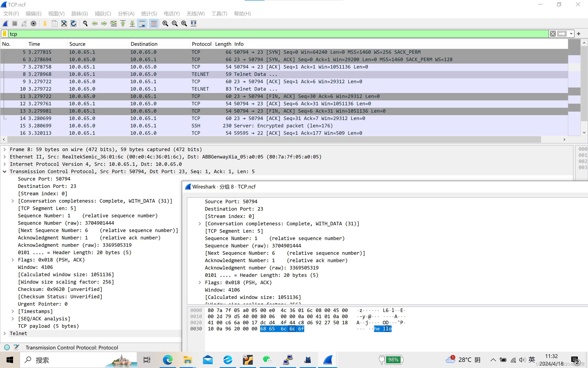This screenshot has height=368, width=588.
Task: Expand the Telnet tree node
Action: [x=5, y=333]
